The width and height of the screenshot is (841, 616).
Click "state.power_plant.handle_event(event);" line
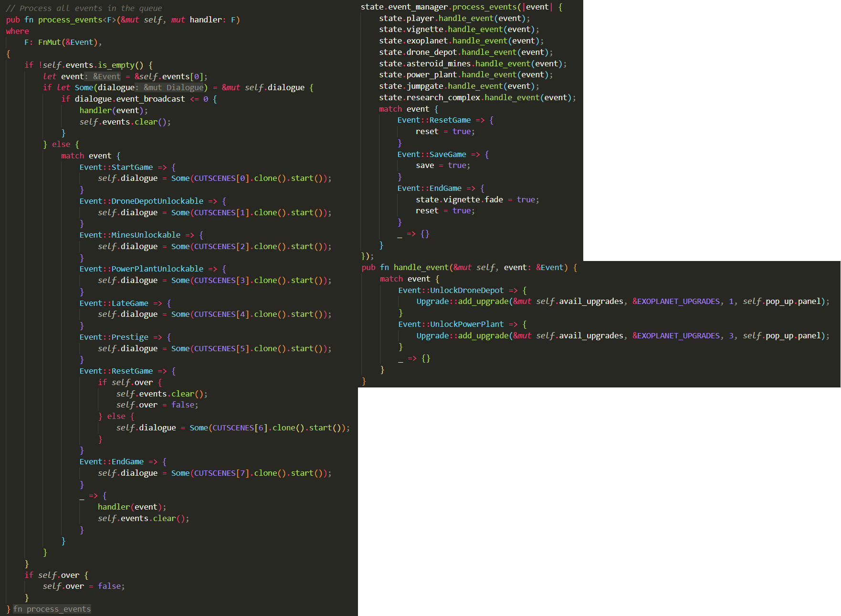(466, 74)
